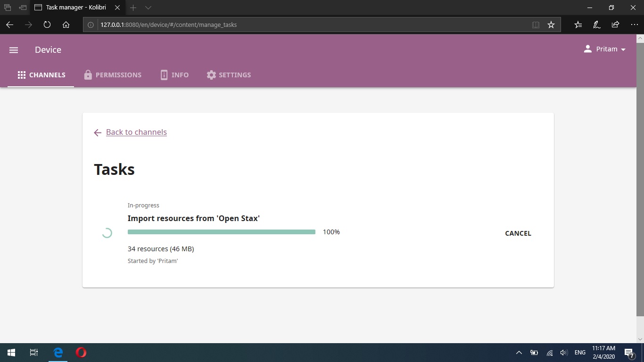The image size is (644, 362).
Task: Click the Back to channels link
Action: (x=136, y=132)
